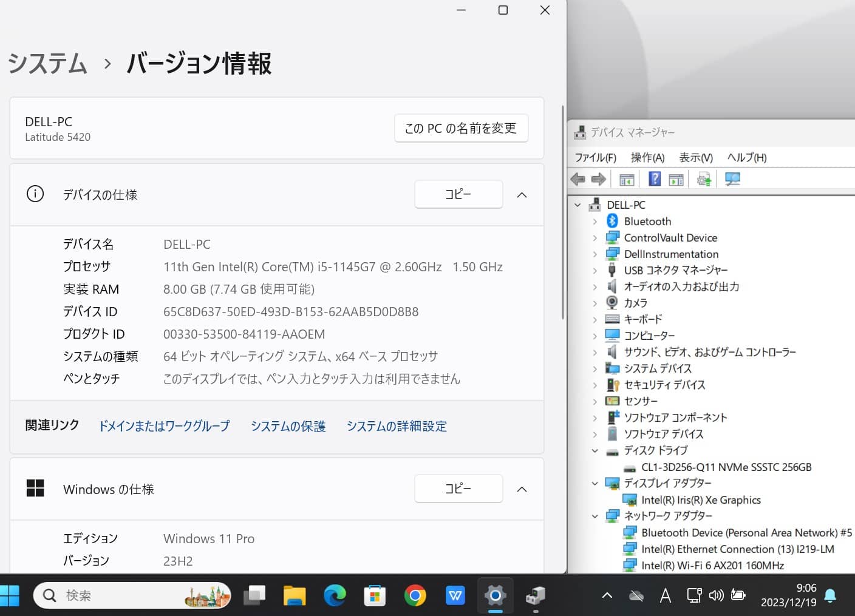The height and width of the screenshot is (616, 855).
Task: Click device ID 65C8D637-50ED-493D-B153-62AAB5D0D8B8
Action: tap(291, 312)
